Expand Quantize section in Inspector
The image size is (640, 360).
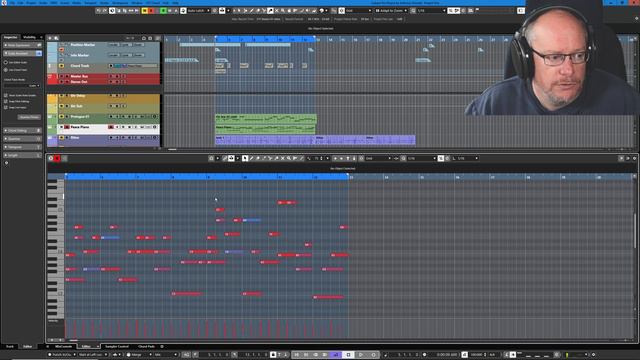click(x=22, y=139)
